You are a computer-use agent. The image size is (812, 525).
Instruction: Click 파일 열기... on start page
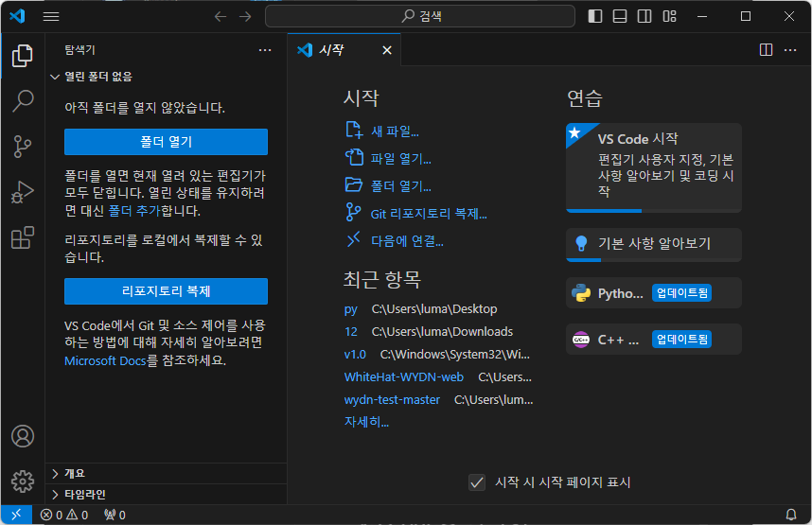388,158
